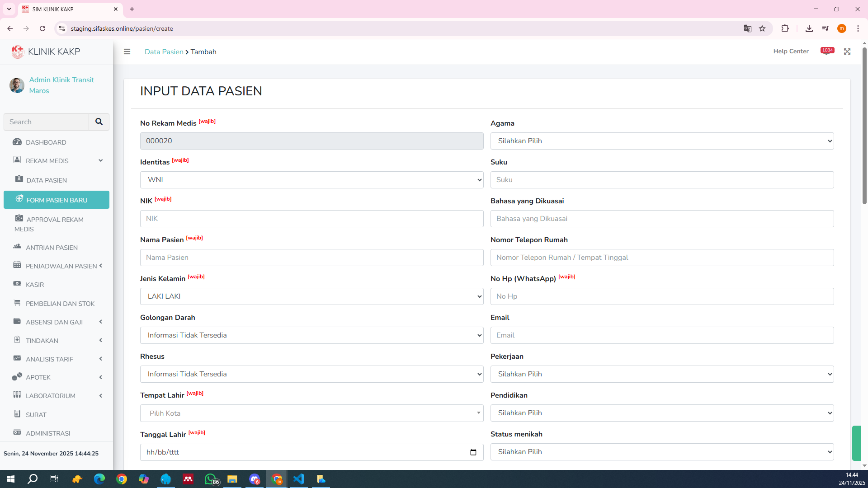Expand the Golongan Darah dropdown
Screen dimensions: 868x488
coord(311,335)
